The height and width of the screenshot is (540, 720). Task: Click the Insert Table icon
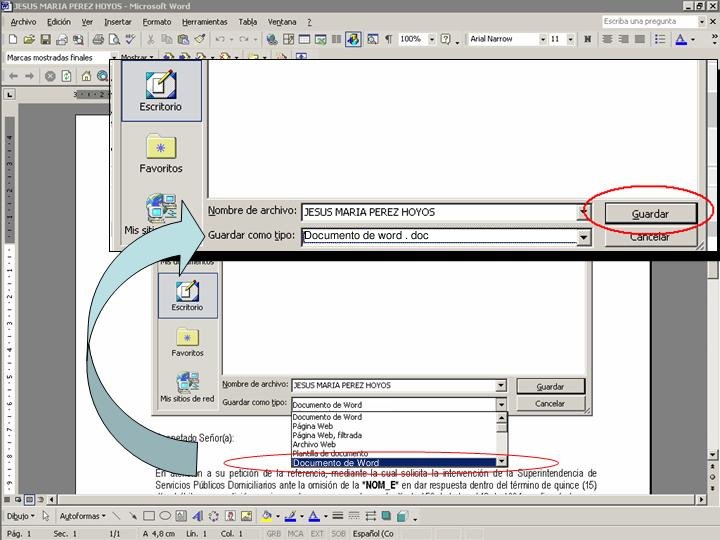[x=304, y=39]
